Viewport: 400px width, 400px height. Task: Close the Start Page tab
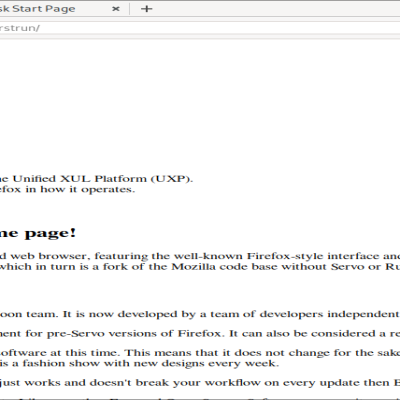click(x=116, y=9)
